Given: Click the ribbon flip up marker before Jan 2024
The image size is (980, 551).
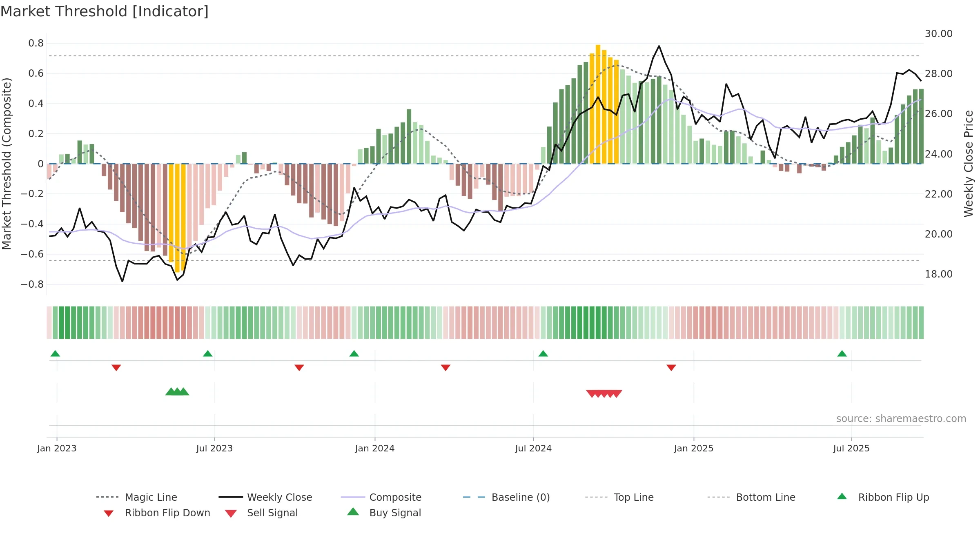Looking at the screenshot, I should pyautogui.click(x=354, y=353).
